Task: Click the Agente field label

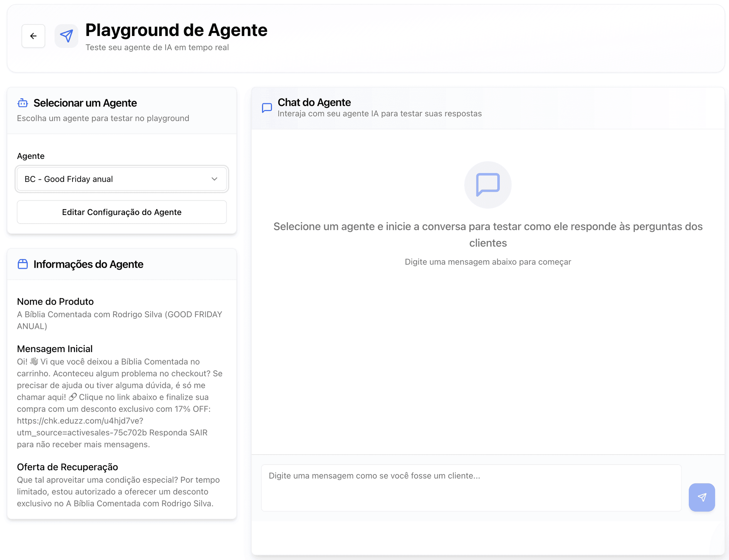Action: [31, 156]
